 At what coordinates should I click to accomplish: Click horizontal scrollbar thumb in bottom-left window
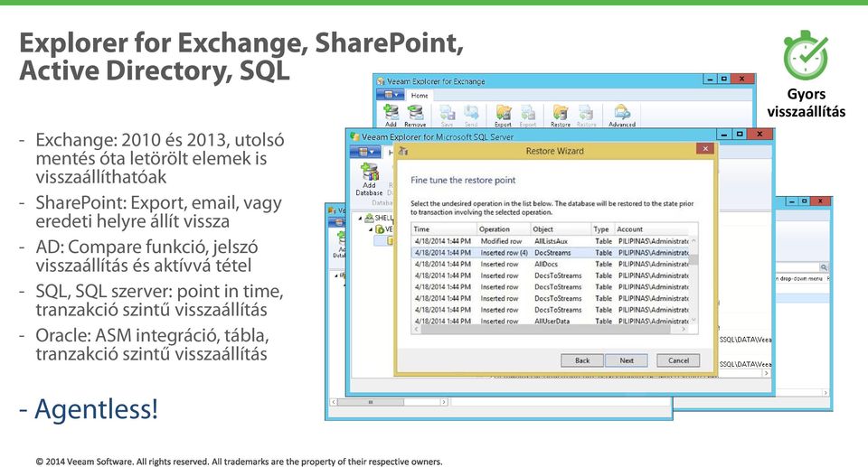click(x=371, y=402)
